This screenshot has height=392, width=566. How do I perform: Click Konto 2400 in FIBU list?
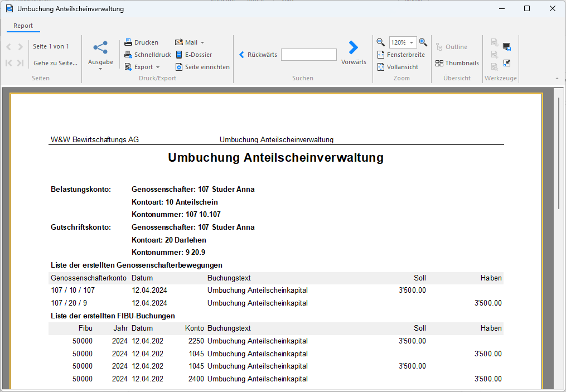coord(196,379)
